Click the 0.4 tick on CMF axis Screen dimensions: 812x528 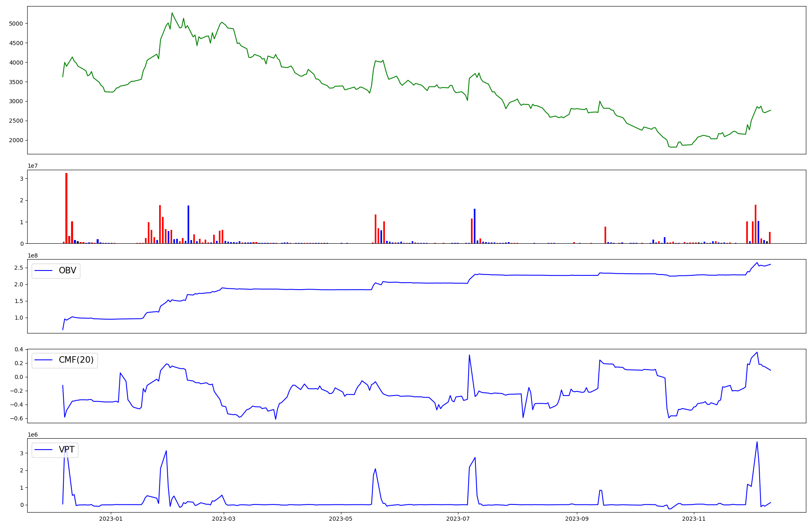(19, 350)
